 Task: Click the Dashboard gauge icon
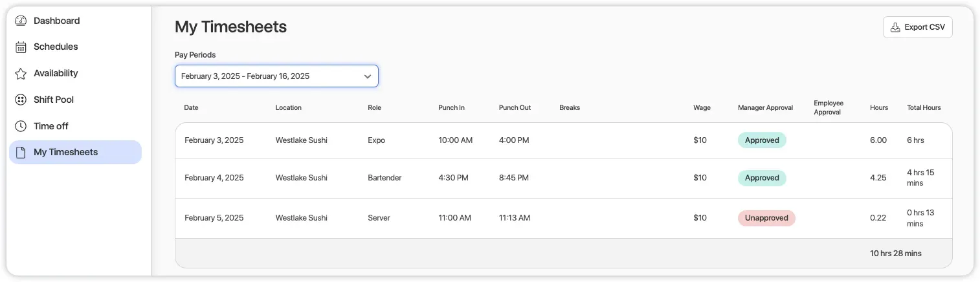click(21, 21)
